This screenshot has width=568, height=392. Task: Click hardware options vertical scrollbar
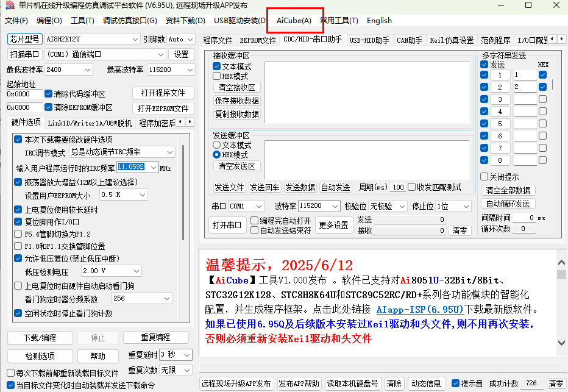coord(183,193)
